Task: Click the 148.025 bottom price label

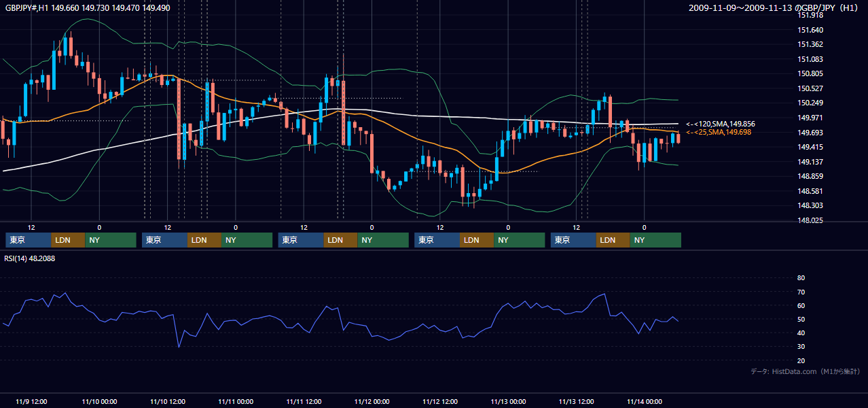Action: click(x=810, y=220)
